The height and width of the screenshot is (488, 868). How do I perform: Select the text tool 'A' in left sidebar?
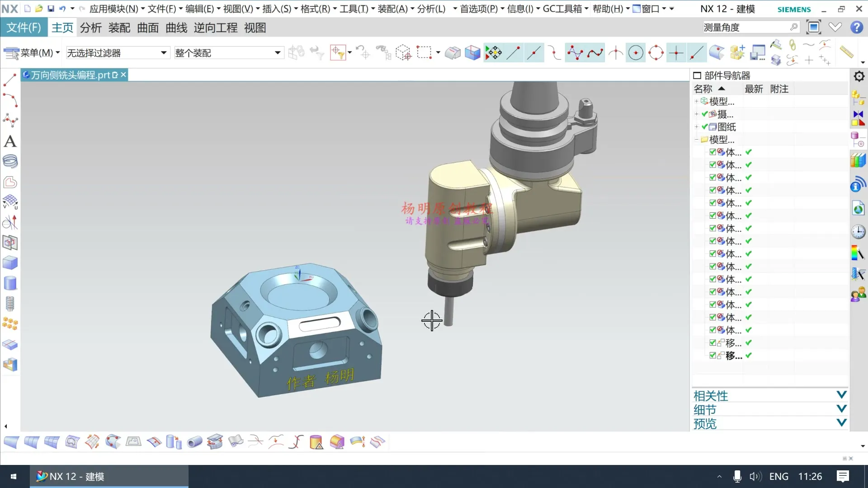tap(10, 141)
